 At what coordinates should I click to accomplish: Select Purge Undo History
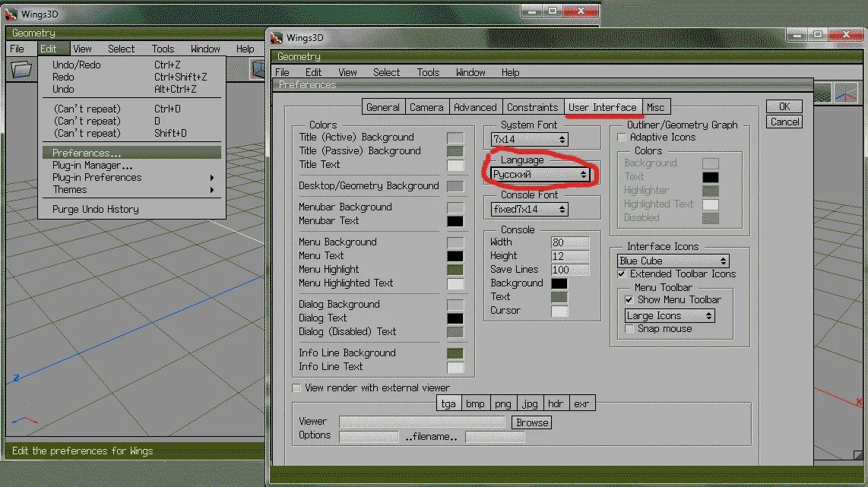(x=131, y=209)
